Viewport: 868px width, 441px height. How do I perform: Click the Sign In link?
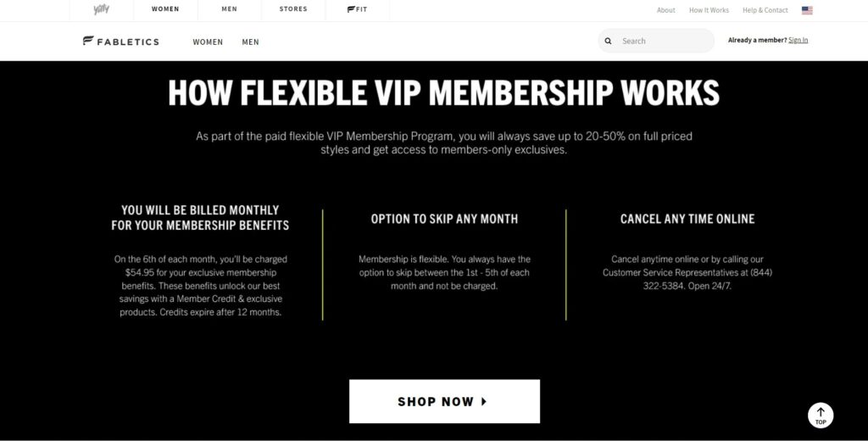point(798,40)
